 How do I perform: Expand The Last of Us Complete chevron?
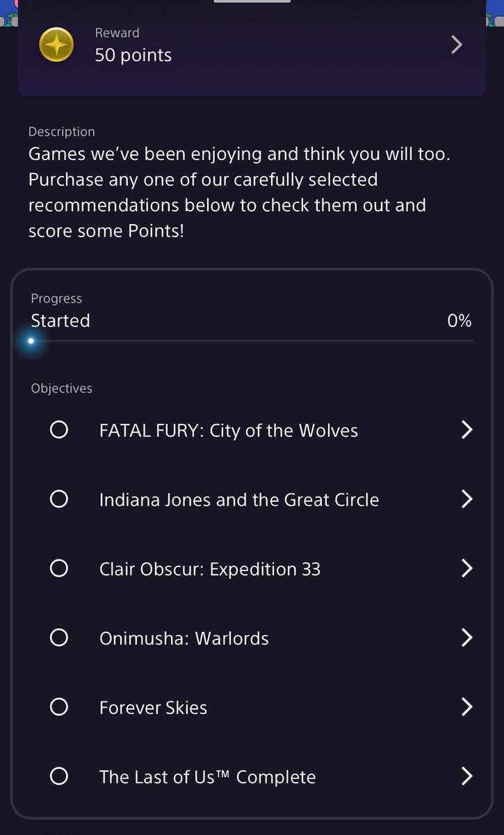click(467, 776)
